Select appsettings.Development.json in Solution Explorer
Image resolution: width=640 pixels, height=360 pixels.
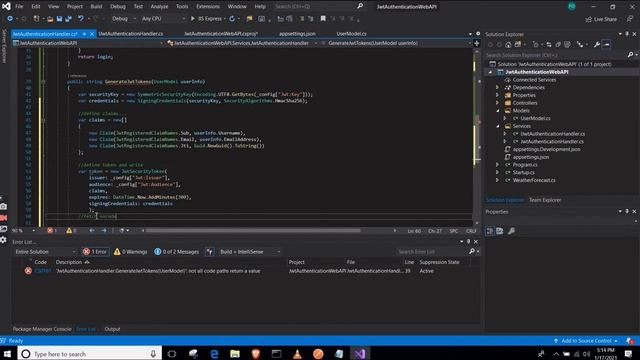(x=546, y=149)
